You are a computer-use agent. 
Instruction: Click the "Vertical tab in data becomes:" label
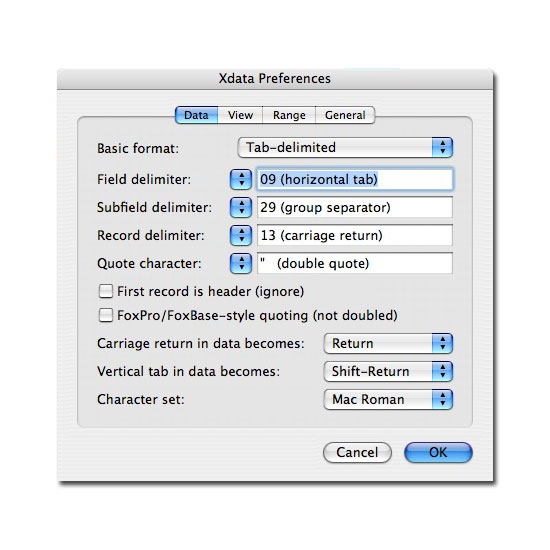pyautogui.click(x=188, y=371)
